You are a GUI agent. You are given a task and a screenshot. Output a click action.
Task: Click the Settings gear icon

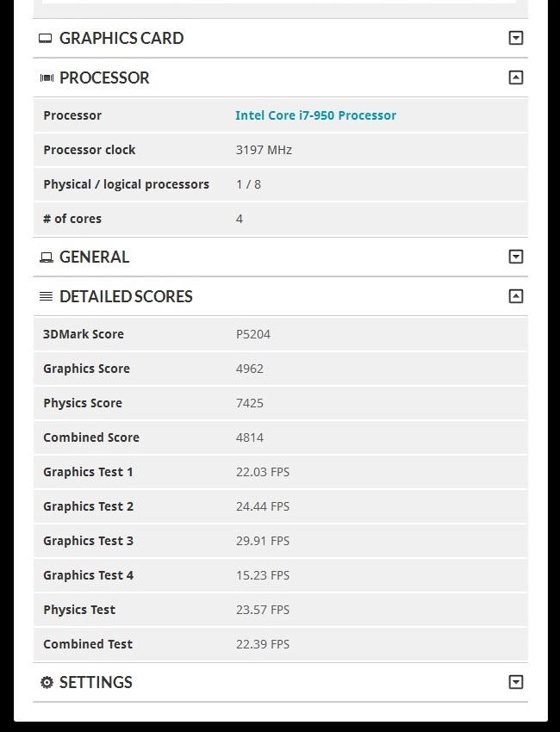tap(47, 682)
